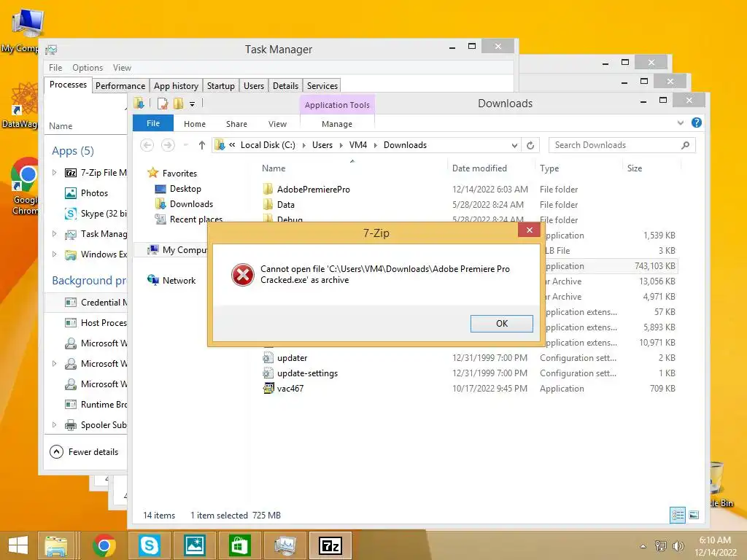Image resolution: width=747 pixels, height=560 pixels.
Task: Switch to Details view layout icon
Action: click(x=678, y=515)
